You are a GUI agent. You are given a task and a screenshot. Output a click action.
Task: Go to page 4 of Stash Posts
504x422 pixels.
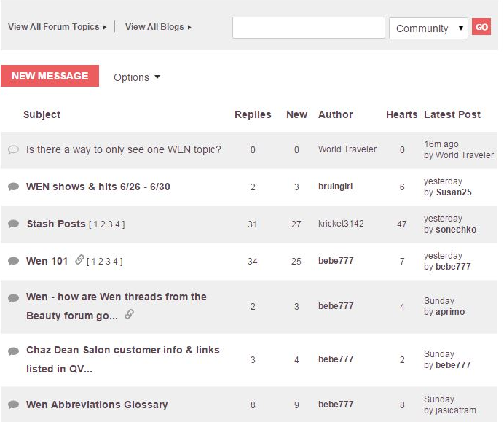tap(119, 224)
